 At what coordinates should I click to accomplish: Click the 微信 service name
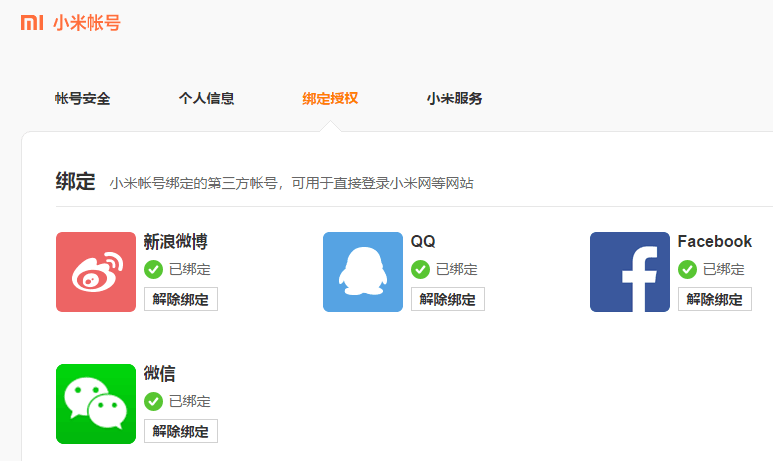159,373
